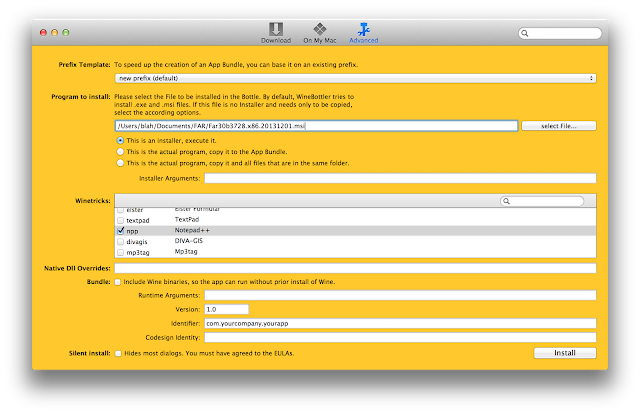Click the Runtime Arguments field
Screen dimensions: 640x414
(x=400, y=295)
